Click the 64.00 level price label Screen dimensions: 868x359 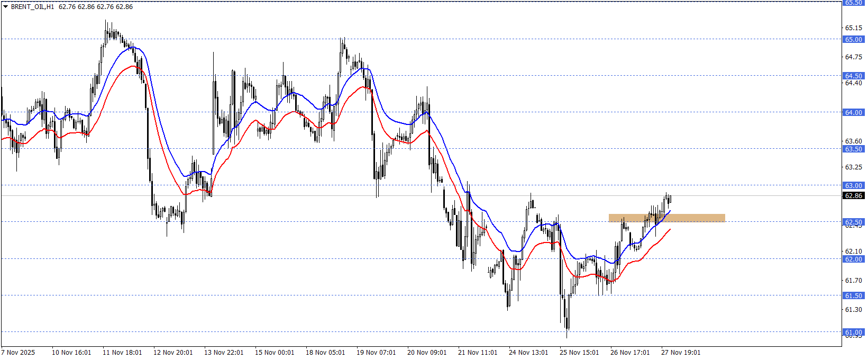tap(853, 112)
